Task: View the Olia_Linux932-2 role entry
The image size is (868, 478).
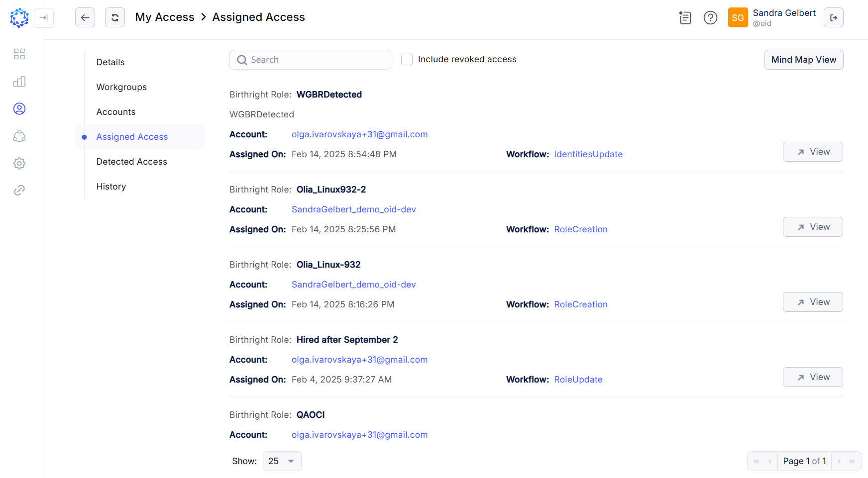Action: pyautogui.click(x=813, y=227)
